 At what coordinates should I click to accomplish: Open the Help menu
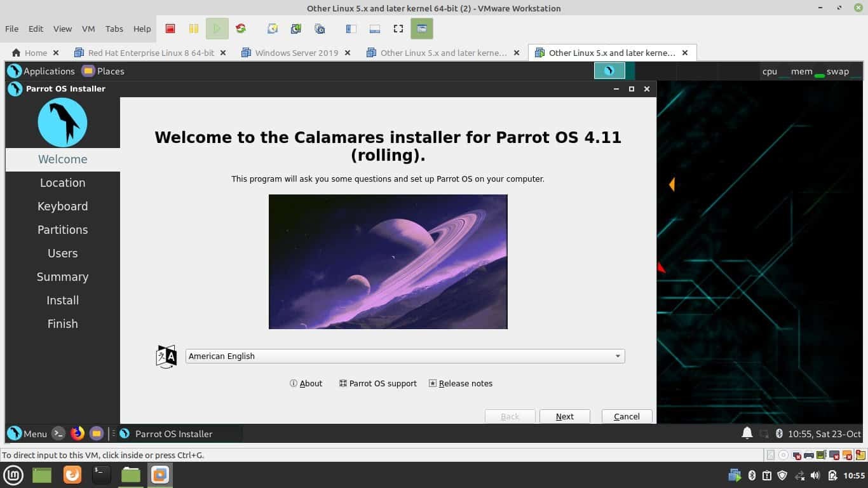tap(142, 29)
